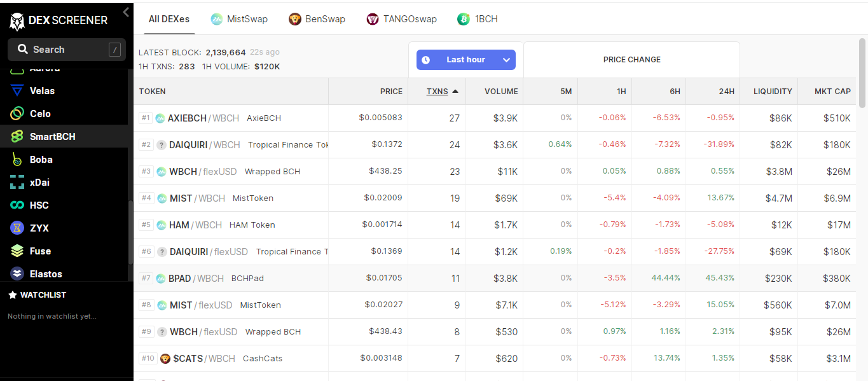This screenshot has width=868, height=381.
Task: Select the Velas chain icon
Action: 17,91
